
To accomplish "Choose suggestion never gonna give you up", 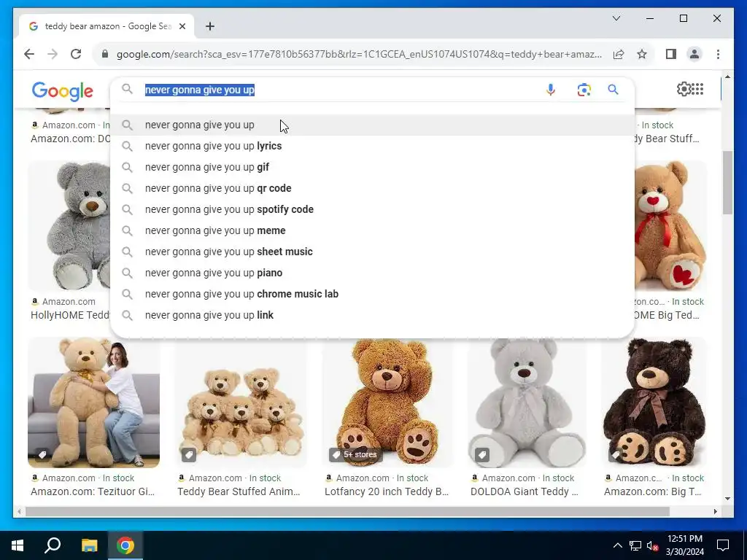I will tap(373, 125).
